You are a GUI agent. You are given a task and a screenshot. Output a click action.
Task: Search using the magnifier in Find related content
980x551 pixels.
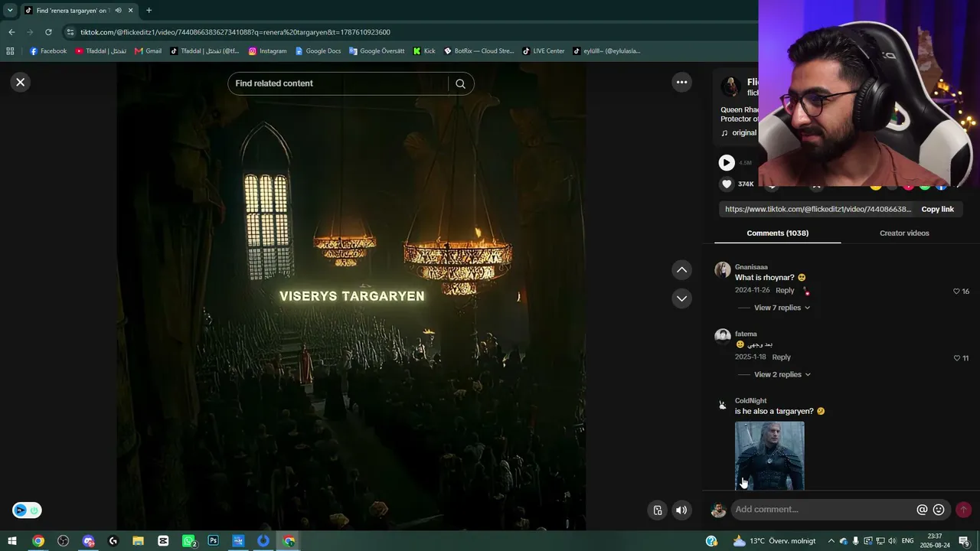pyautogui.click(x=460, y=83)
